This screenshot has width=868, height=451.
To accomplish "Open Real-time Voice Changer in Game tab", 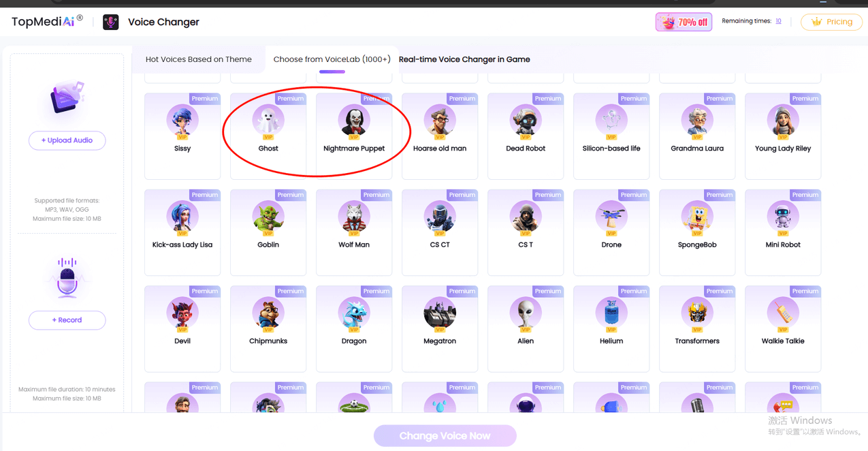I will (x=464, y=59).
